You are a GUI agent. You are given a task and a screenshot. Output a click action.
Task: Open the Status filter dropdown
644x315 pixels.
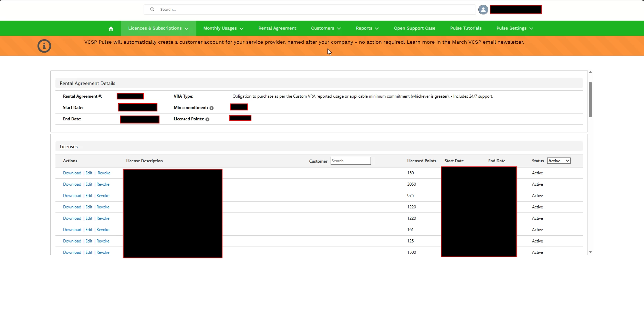(559, 161)
